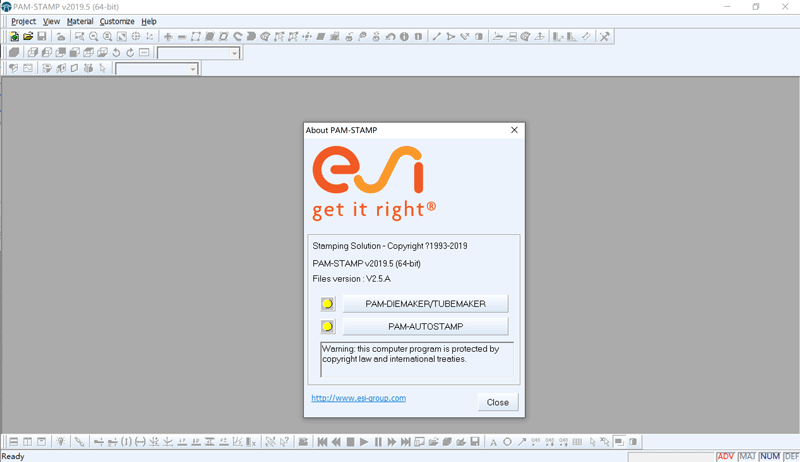Click the information circle icon
Image resolution: width=800 pixels, height=462 pixels.
[x=404, y=37]
